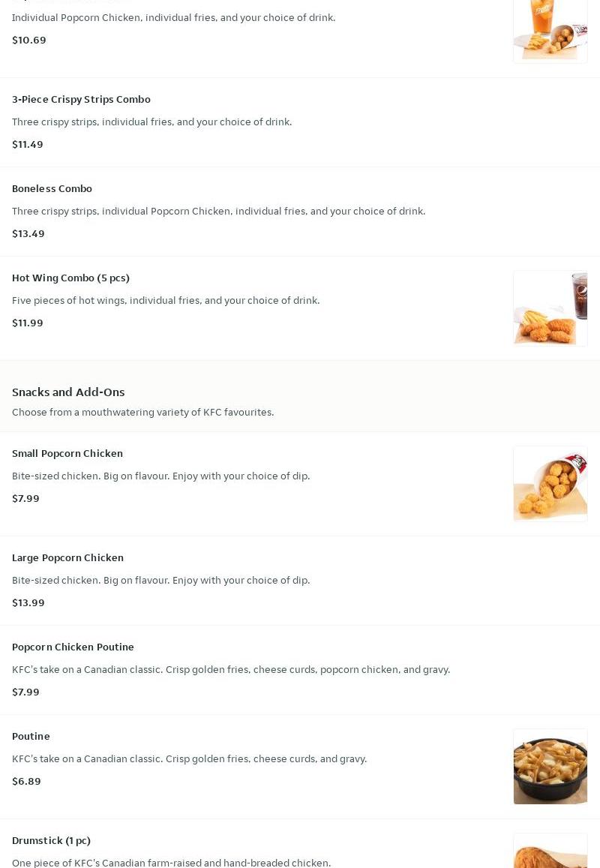Open the Poutine bowl image

[550, 766]
